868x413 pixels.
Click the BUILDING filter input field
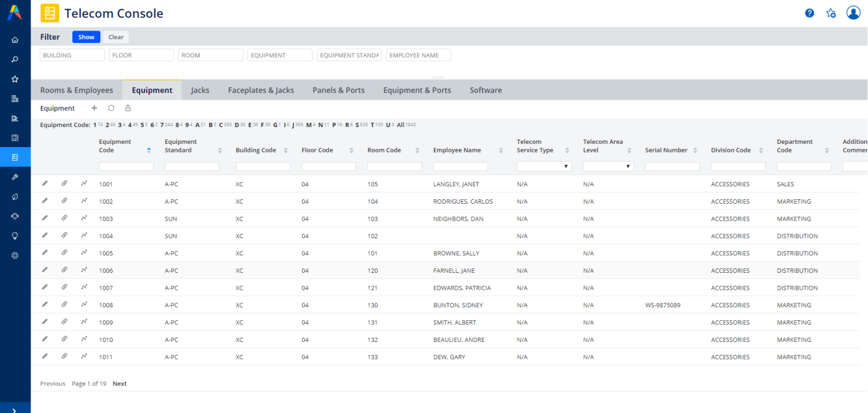[x=72, y=55]
